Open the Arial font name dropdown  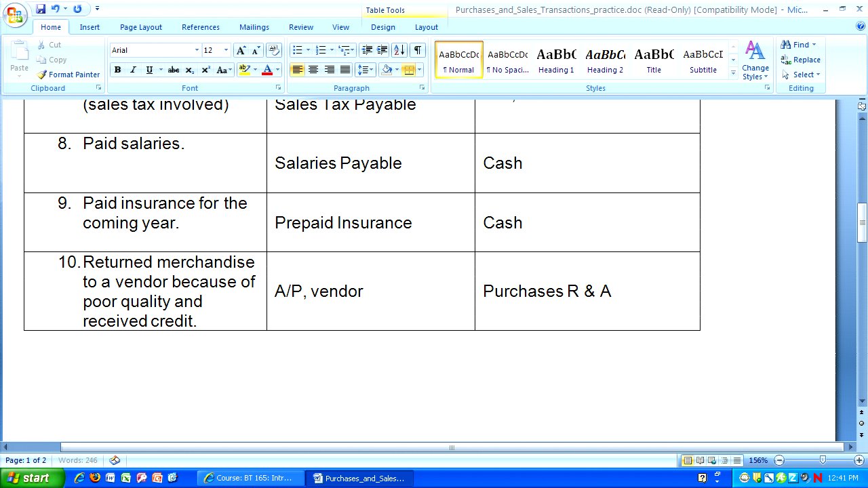(x=197, y=50)
